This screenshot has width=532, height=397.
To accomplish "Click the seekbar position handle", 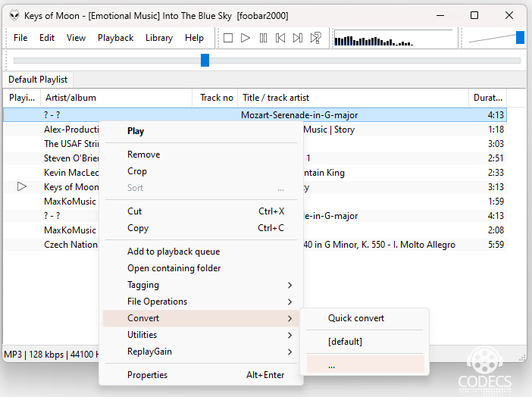I will (205, 61).
